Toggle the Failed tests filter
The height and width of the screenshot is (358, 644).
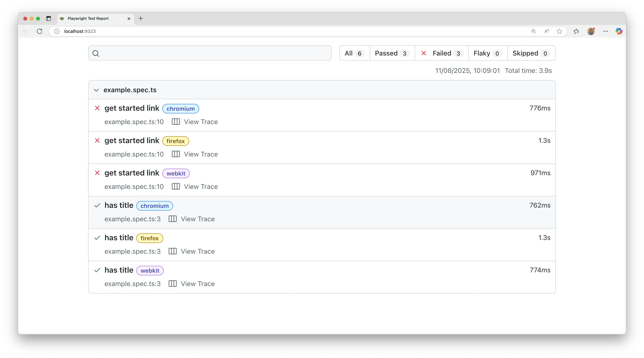441,53
